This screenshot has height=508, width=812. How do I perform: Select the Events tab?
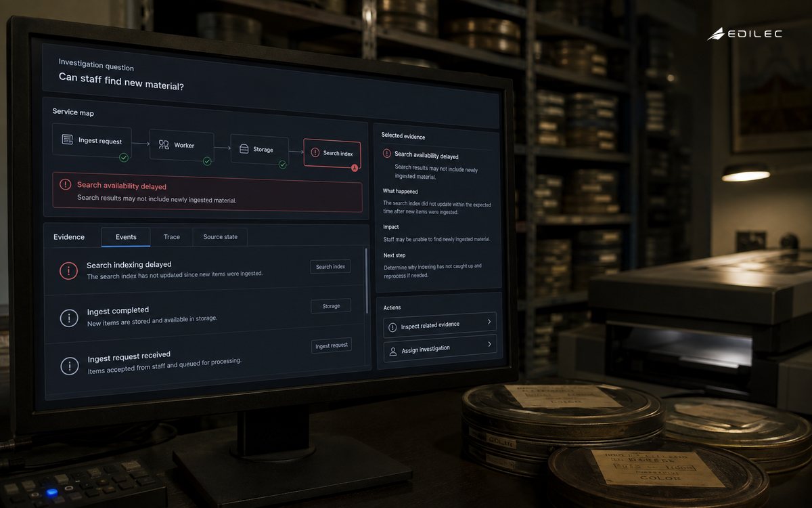pyautogui.click(x=126, y=236)
